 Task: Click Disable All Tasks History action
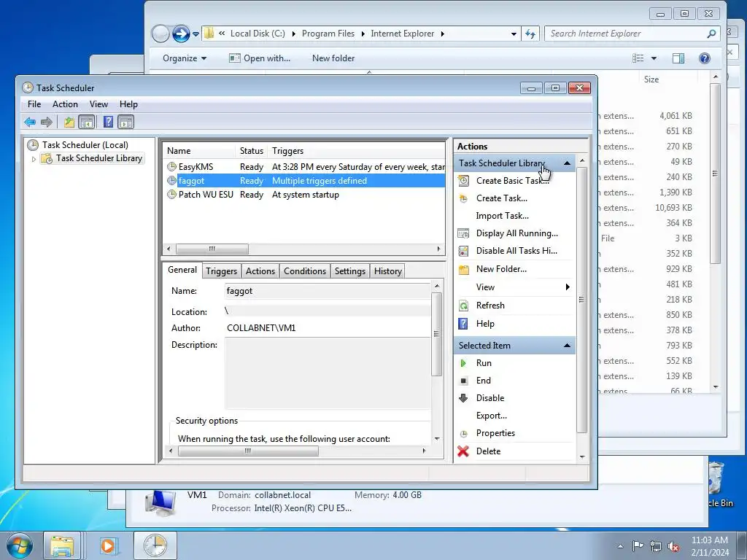516,251
